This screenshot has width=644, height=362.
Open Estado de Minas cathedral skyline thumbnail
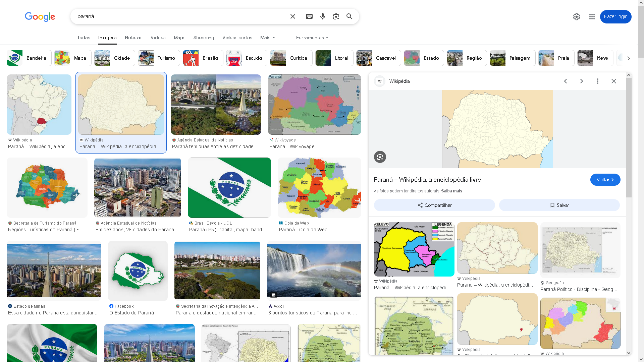click(54, 271)
